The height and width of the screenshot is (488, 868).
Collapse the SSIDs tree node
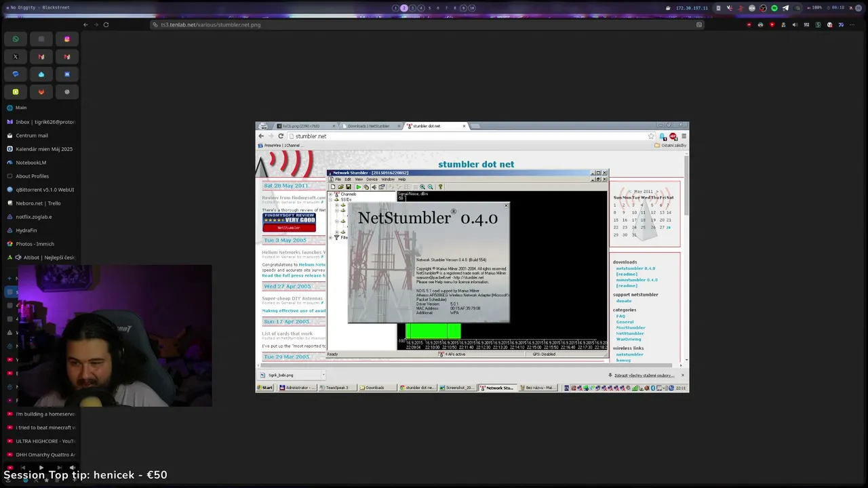click(332, 200)
